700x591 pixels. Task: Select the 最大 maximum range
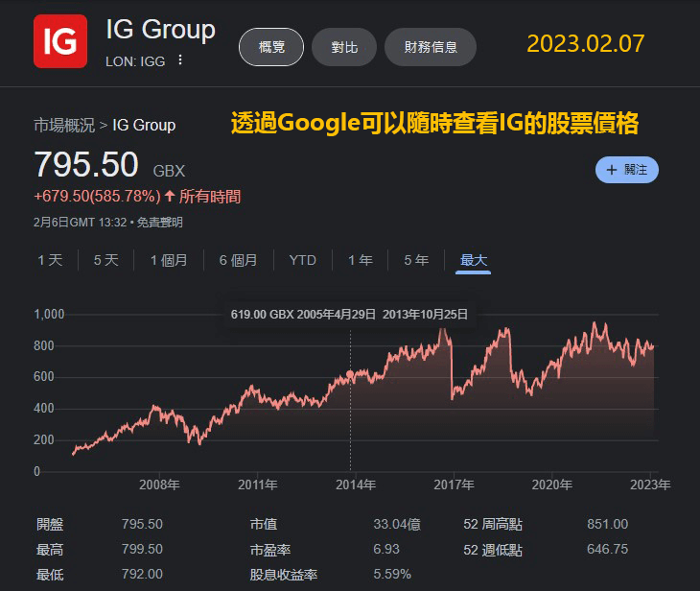tap(474, 260)
